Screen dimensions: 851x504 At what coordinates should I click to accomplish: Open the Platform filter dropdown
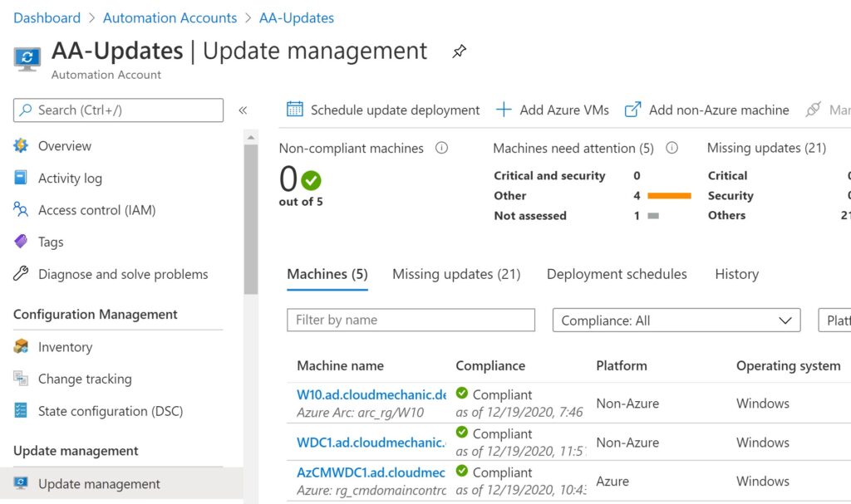[834, 321]
